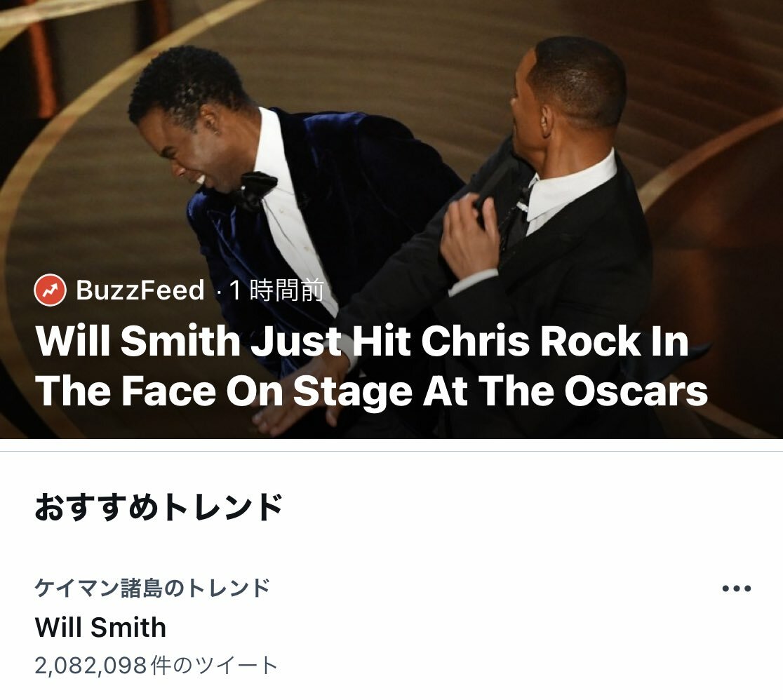The image size is (783, 700).
Task: Click the divider line below the news card
Action: (x=391, y=451)
